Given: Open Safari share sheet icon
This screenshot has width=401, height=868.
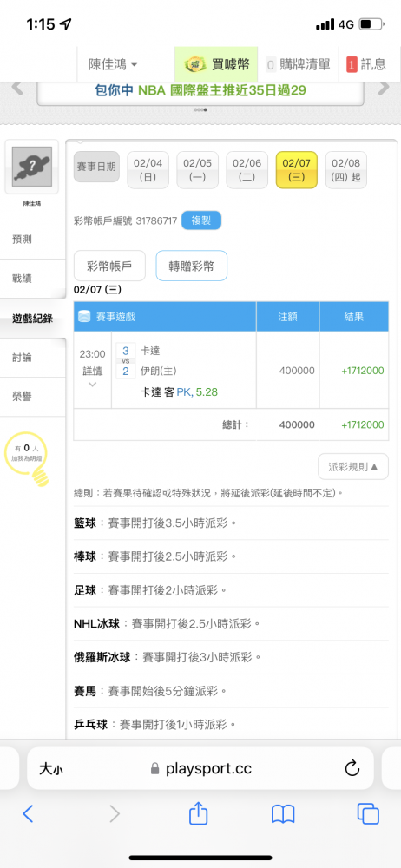Looking at the screenshot, I should click(198, 812).
